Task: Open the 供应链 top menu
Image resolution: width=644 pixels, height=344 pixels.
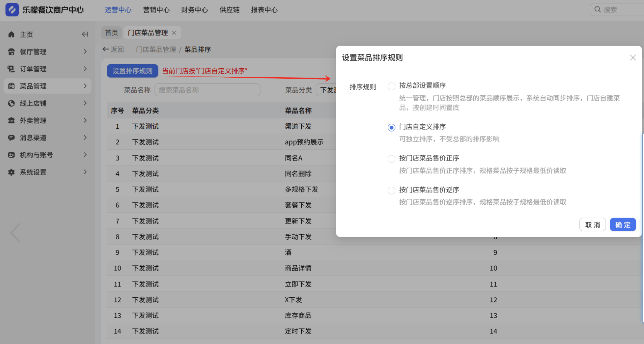Action: 229,10
